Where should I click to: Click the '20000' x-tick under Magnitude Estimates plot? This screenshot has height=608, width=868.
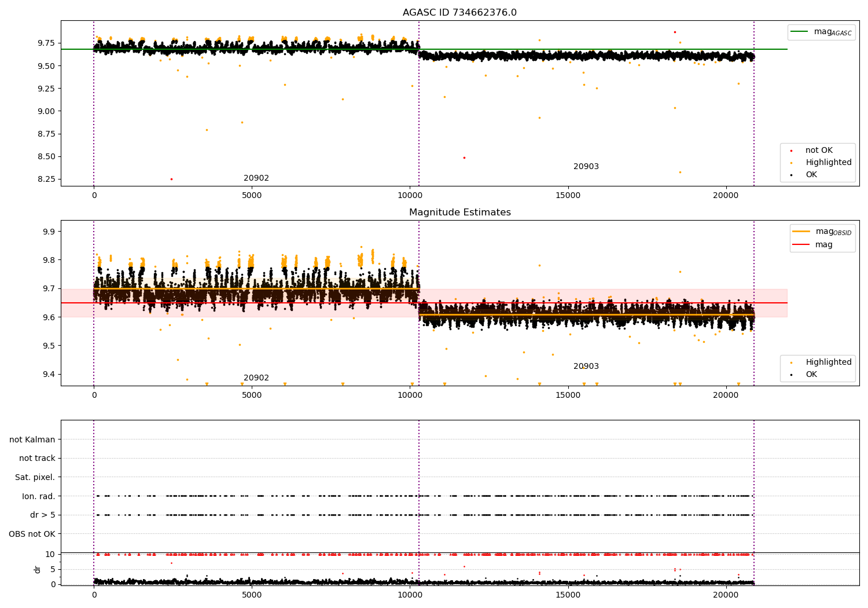726,395
